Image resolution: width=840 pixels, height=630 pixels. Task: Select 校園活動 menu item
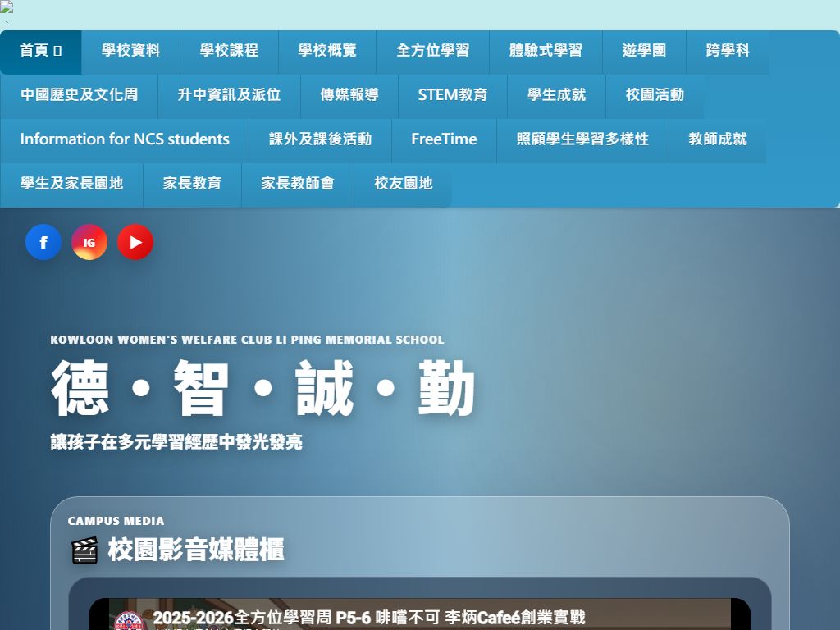coord(655,97)
